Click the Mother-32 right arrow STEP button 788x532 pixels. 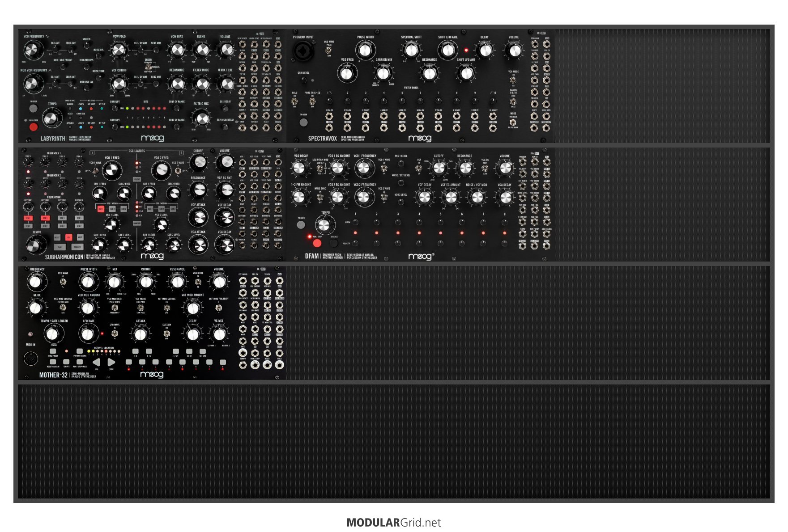[111, 362]
